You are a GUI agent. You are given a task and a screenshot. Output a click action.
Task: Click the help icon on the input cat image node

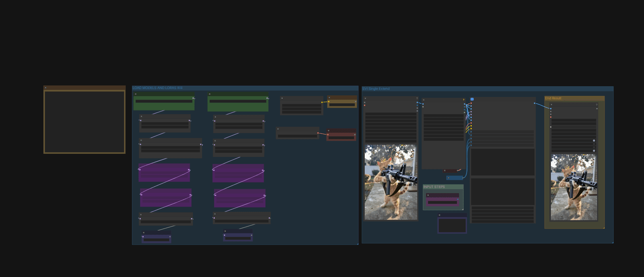point(417,98)
